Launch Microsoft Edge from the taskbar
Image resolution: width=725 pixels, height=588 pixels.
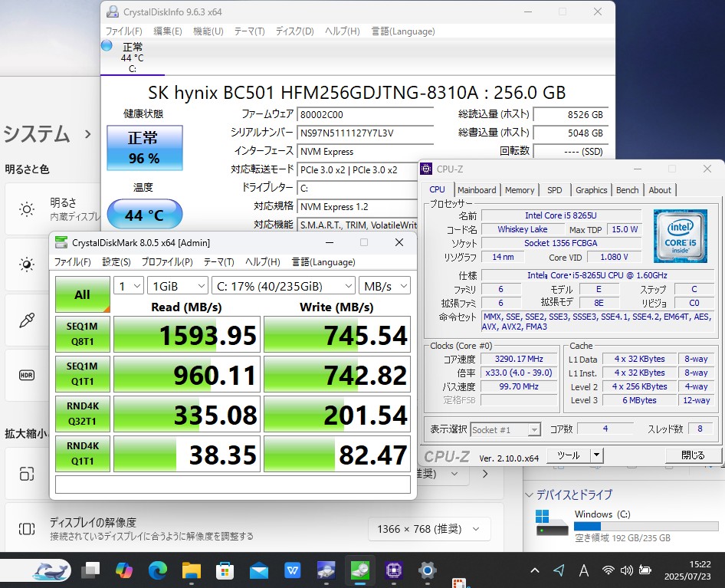point(158,570)
